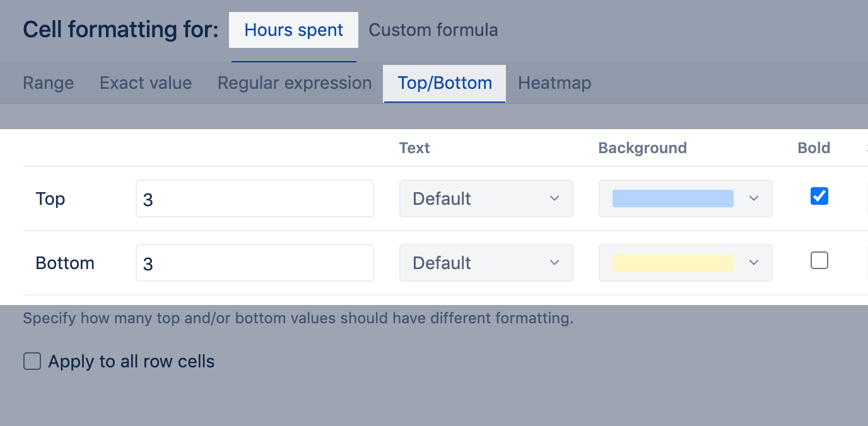
Task: Switch to the Heatmap tab
Action: [x=554, y=83]
